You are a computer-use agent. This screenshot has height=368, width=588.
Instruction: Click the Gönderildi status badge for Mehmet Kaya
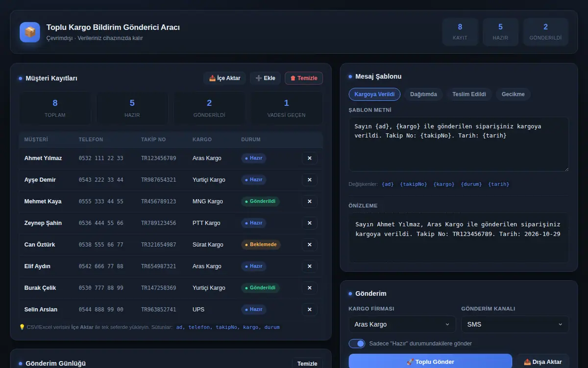point(260,201)
